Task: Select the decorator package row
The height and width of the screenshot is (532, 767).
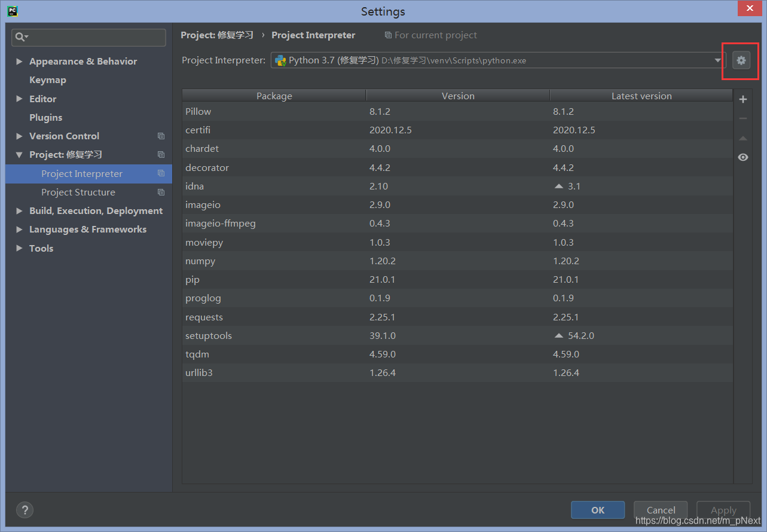Action: click(x=457, y=168)
